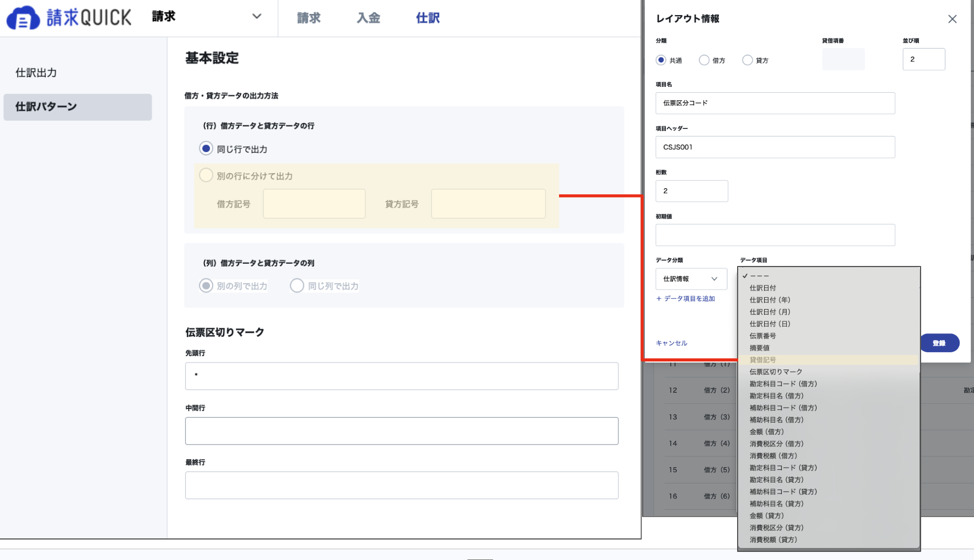Click the 項目ヘッダー field containing CSJS001

pos(775,147)
